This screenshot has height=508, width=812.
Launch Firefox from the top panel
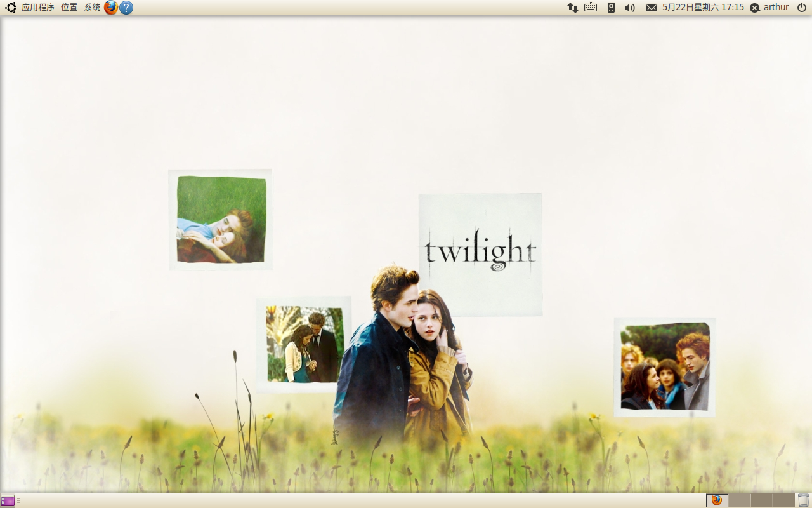pyautogui.click(x=111, y=8)
